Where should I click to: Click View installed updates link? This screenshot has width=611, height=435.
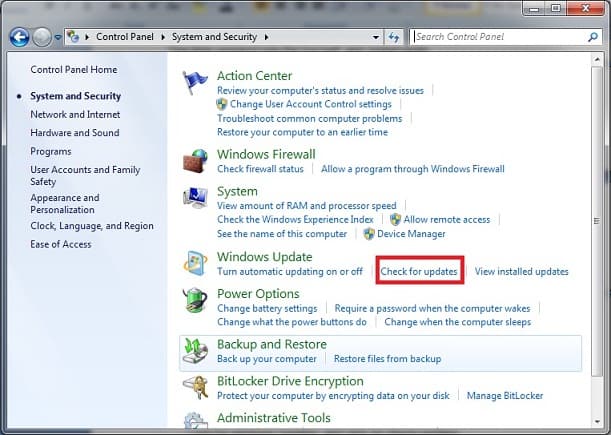(521, 271)
